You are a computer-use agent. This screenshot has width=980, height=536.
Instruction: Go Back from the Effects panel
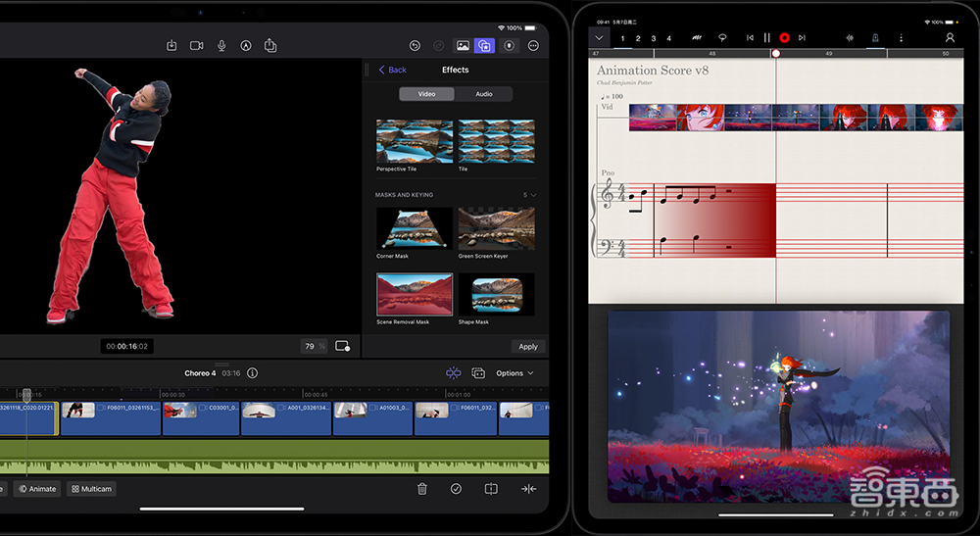click(393, 70)
